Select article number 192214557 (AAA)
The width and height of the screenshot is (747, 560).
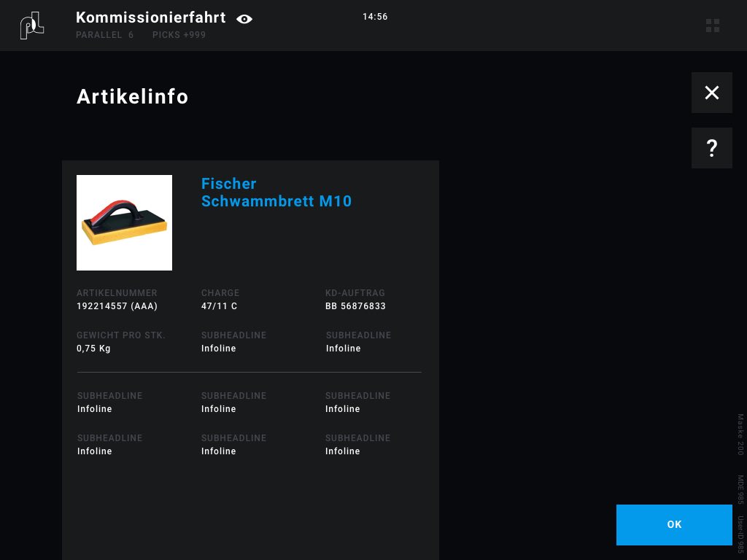tap(117, 306)
